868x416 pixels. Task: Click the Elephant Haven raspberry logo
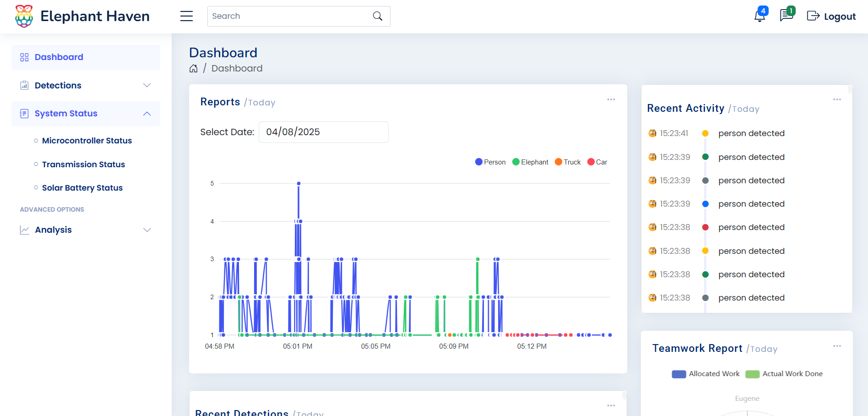[24, 16]
